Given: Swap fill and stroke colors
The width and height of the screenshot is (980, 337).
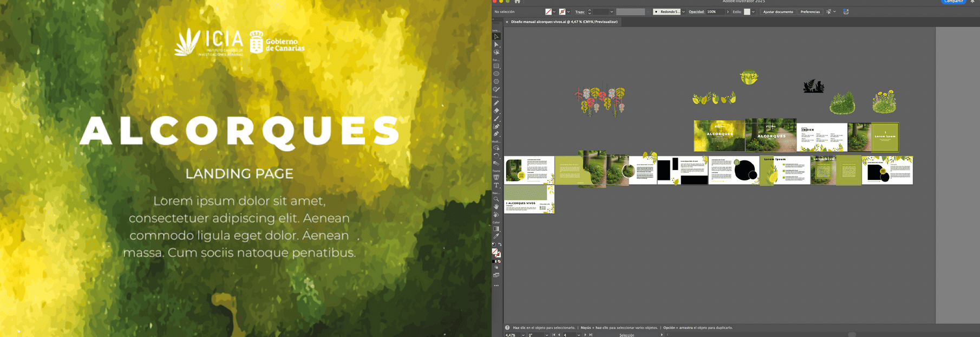Looking at the screenshot, I should [500, 245].
